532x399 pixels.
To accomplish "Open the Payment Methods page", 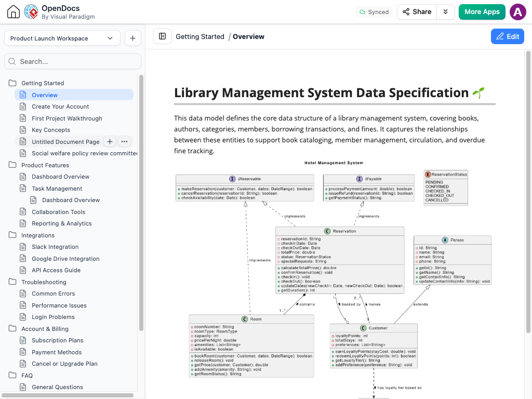I will pyautogui.click(x=57, y=352).
